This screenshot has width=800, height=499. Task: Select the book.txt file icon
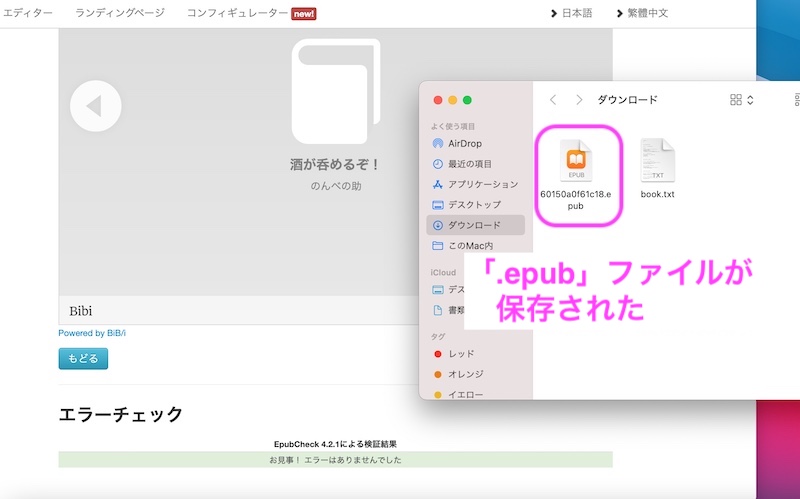[657, 162]
